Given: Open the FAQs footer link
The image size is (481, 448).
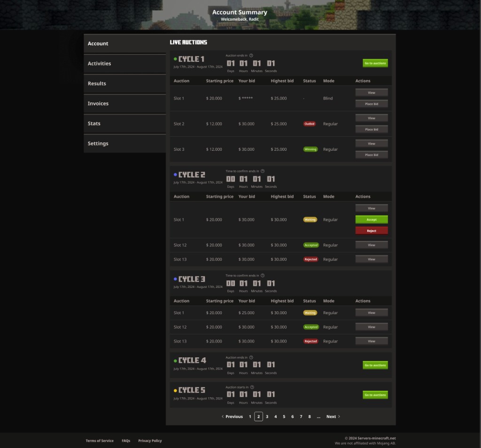Looking at the screenshot, I should [126, 440].
